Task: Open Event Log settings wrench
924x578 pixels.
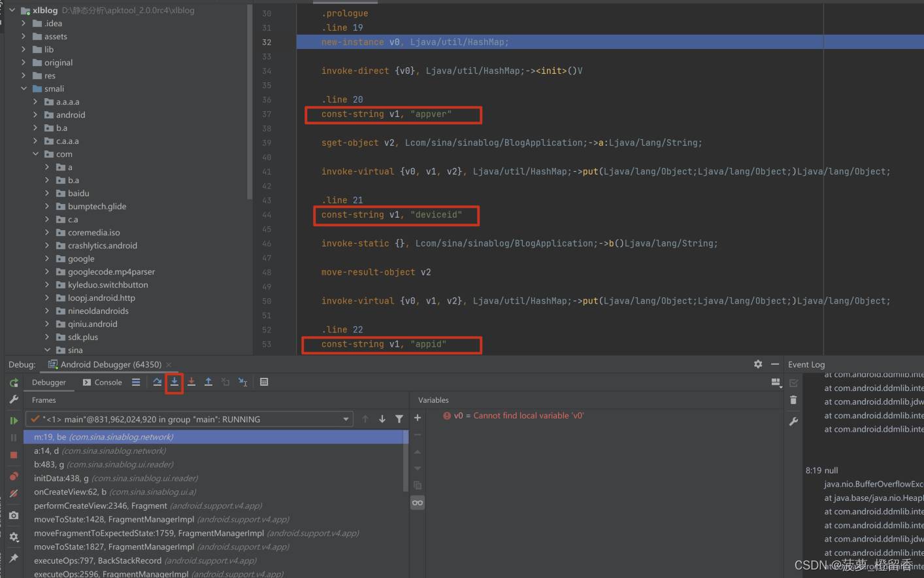Action: pos(793,422)
